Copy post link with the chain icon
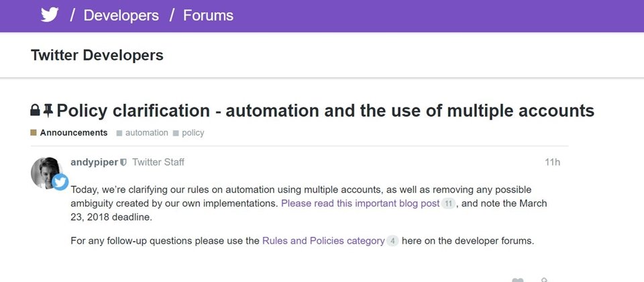Image resolution: width=644 pixels, height=282 pixels. [544, 280]
